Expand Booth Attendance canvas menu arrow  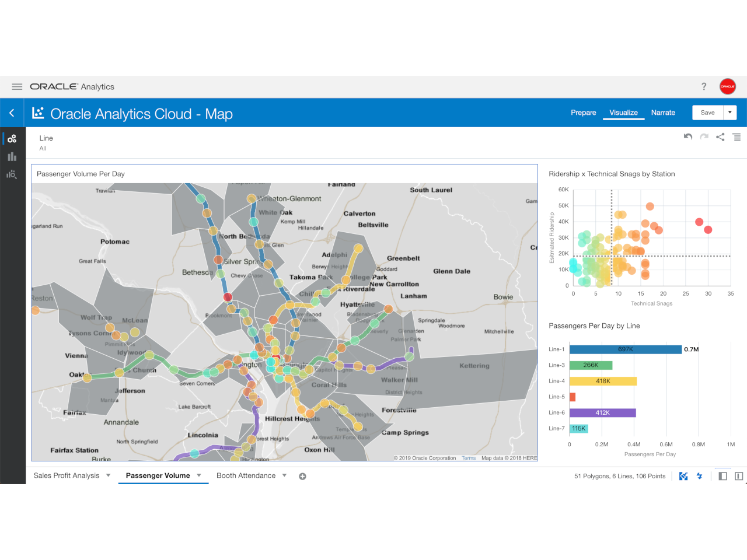coord(284,475)
